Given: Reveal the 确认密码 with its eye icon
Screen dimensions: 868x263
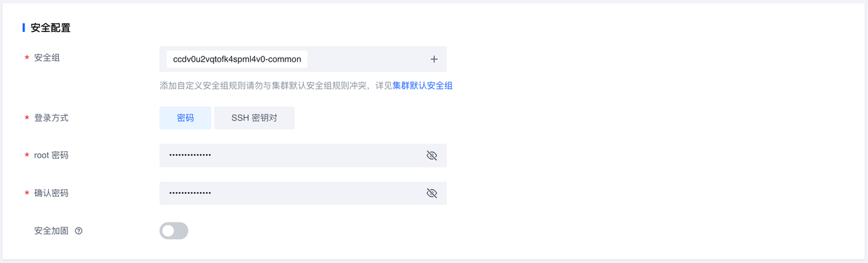Looking at the screenshot, I should [432, 193].
